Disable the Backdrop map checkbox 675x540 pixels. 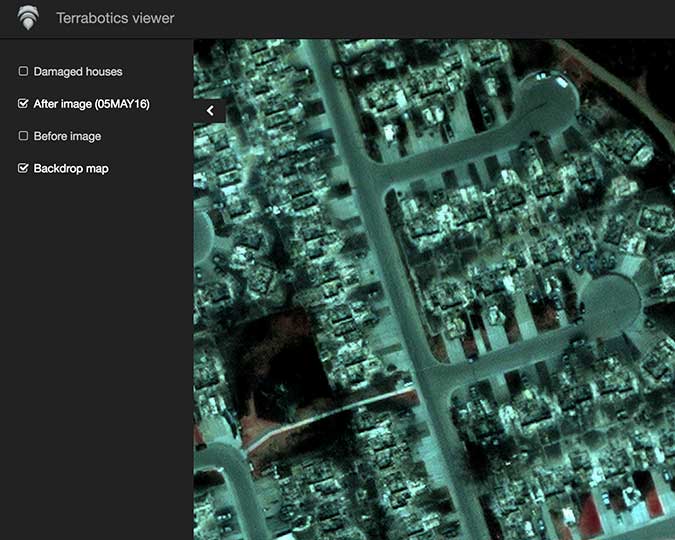23,168
